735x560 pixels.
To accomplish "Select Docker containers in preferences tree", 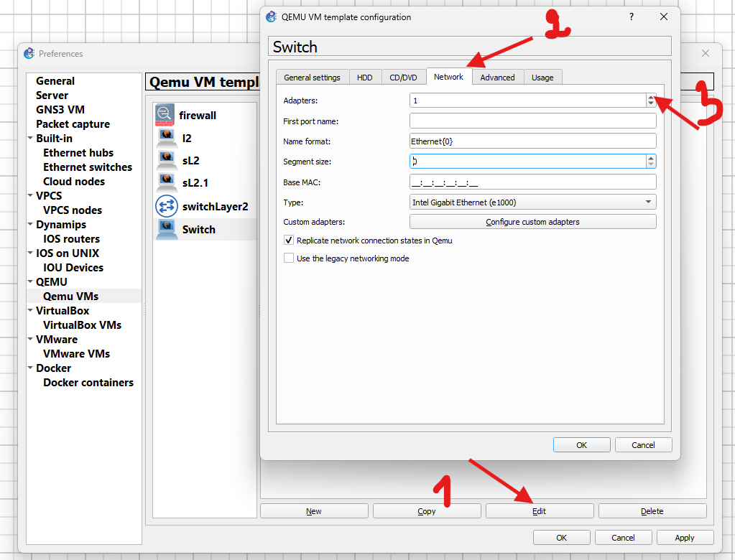I will [88, 383].
